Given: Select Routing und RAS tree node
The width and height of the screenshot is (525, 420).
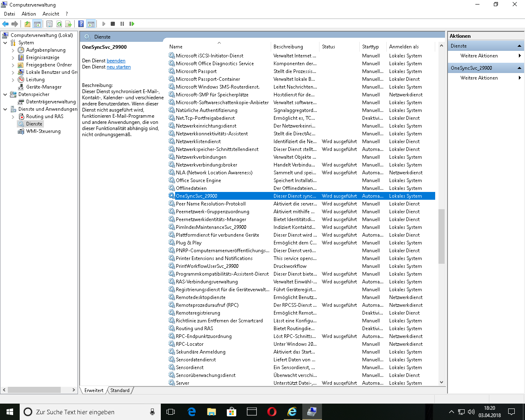Looking at the screenshot, I should pos(45,116).
